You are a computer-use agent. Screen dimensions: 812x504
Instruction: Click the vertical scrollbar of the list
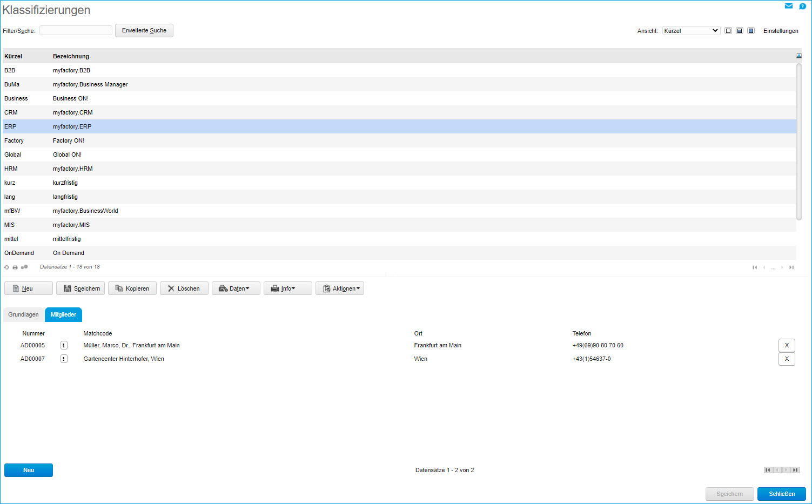click(798, 142)
